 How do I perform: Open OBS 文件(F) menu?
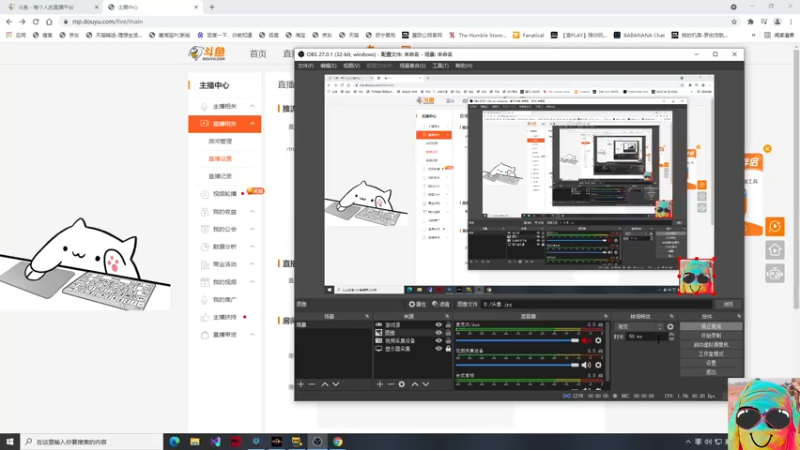click(x=306, y=66)
